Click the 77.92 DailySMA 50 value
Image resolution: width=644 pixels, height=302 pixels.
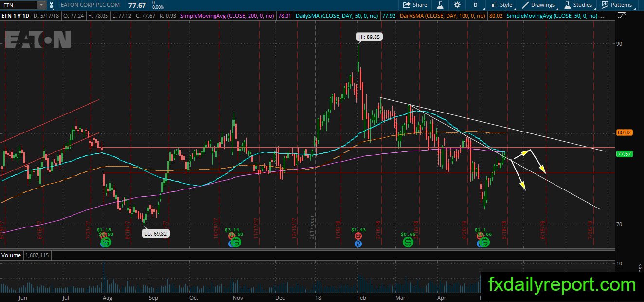[x=388, y=16]
